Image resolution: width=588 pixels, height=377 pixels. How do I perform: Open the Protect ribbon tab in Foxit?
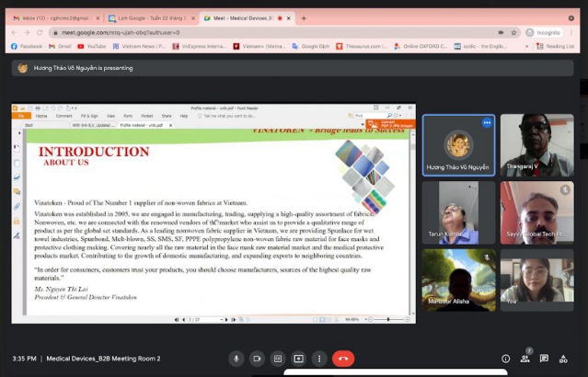tap(147, 116)
